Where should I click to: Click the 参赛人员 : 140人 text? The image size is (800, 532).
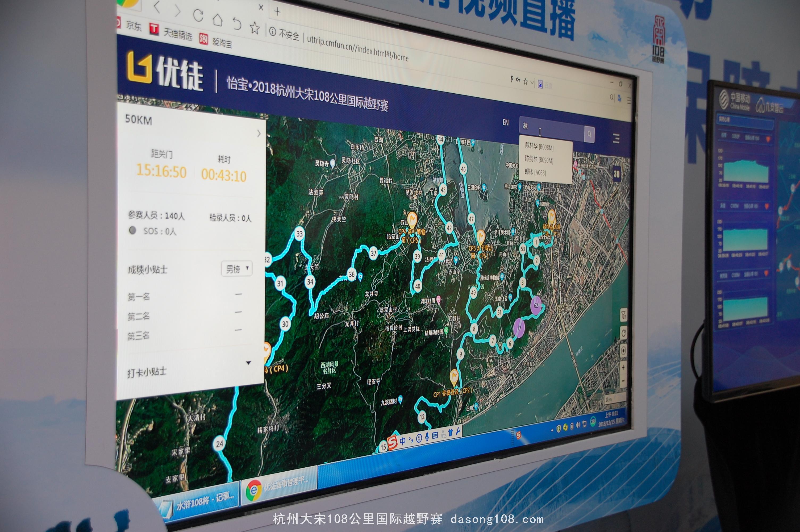156,215
